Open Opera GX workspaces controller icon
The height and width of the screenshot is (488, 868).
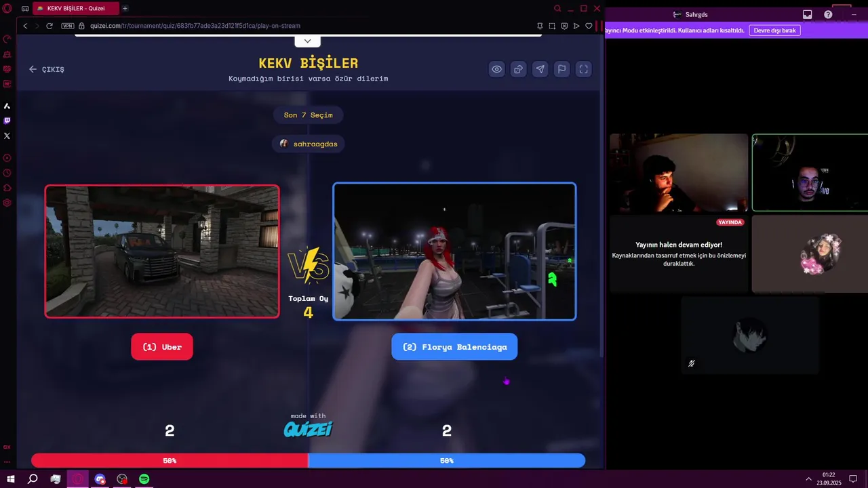tap(25, 9)
